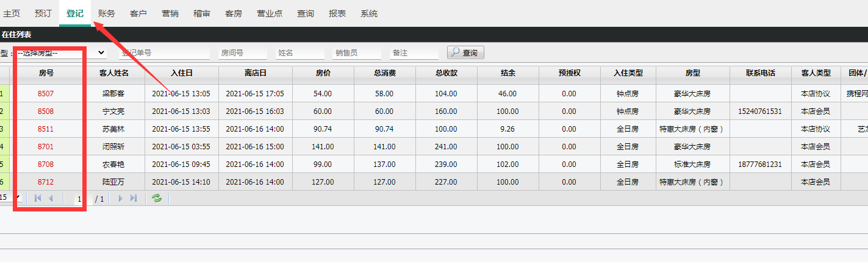
Task: Go to next page of list
Action: point(120,199)
